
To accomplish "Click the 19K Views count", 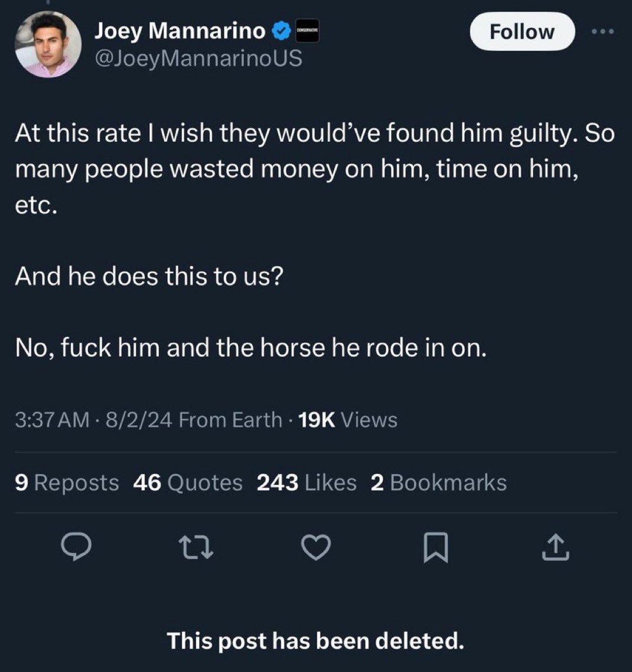I will [x=348, y=420].
